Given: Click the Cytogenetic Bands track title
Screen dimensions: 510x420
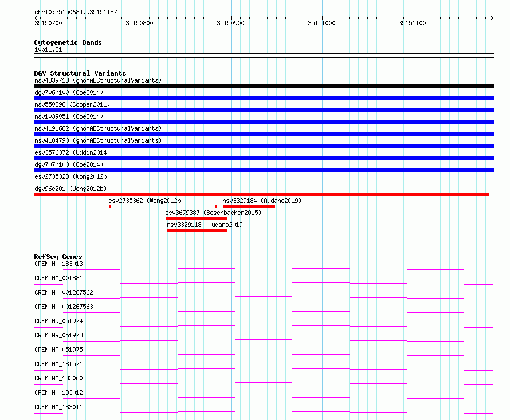Looking at the screenshot, I should [x=68, y=42].
